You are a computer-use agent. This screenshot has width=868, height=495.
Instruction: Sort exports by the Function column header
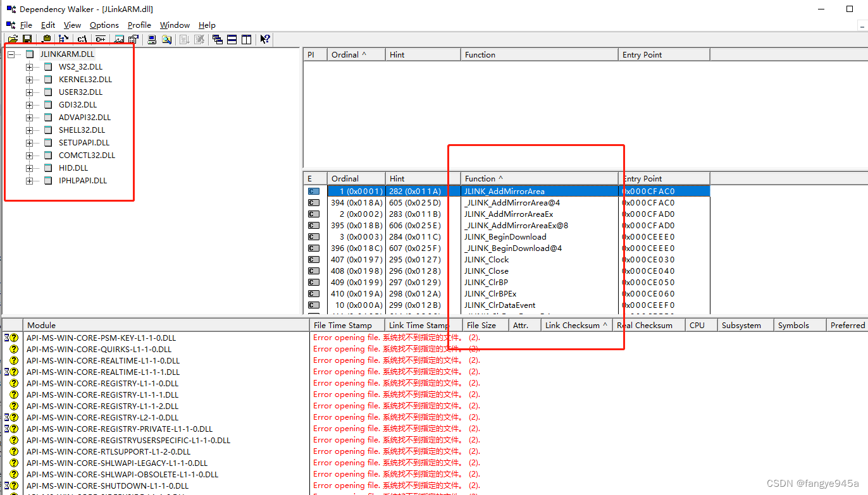(540, 178)
